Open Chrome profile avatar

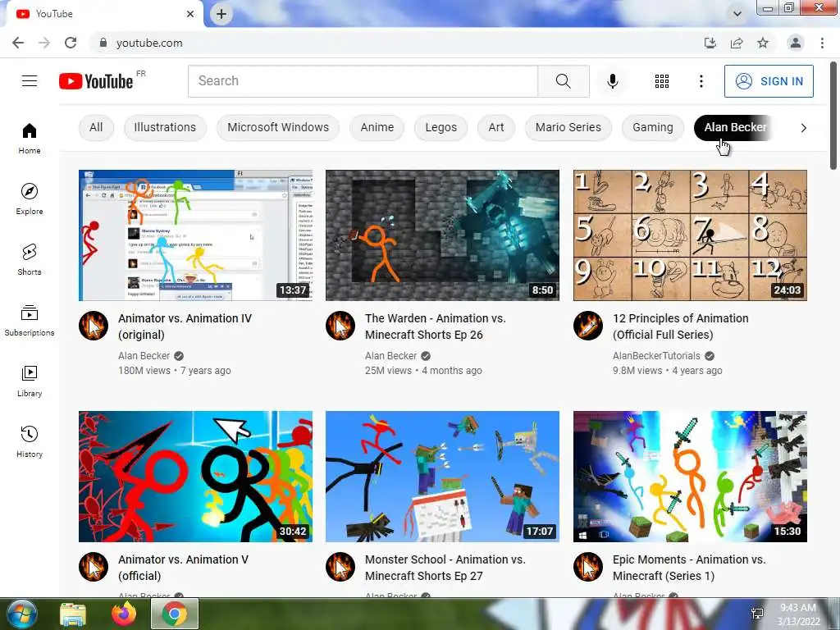pyautogui.click(x=796, y=43)
